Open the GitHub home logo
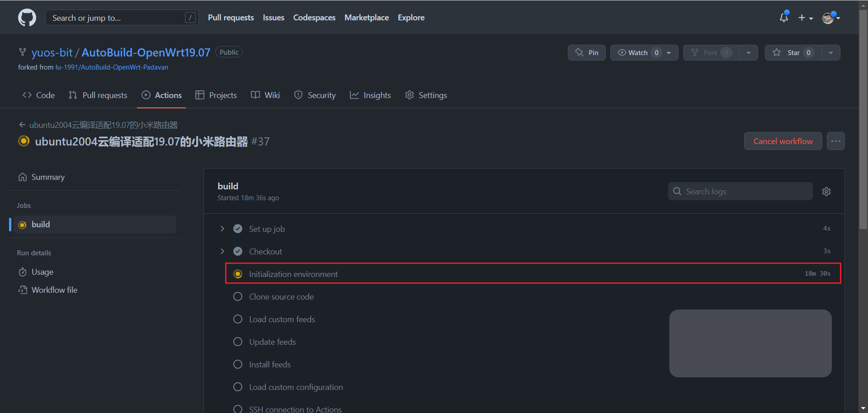The image size is (868, 413). [x=27, y=18]
